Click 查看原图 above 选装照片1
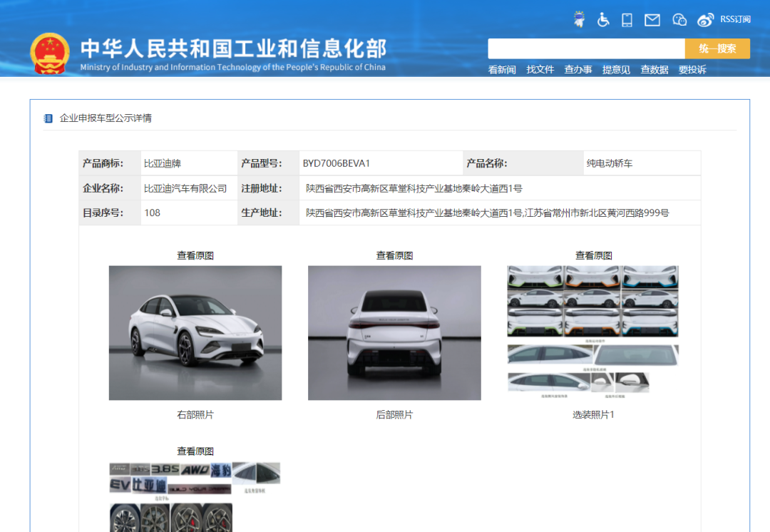This screenshot has height=532, width=770. (593, 255)
